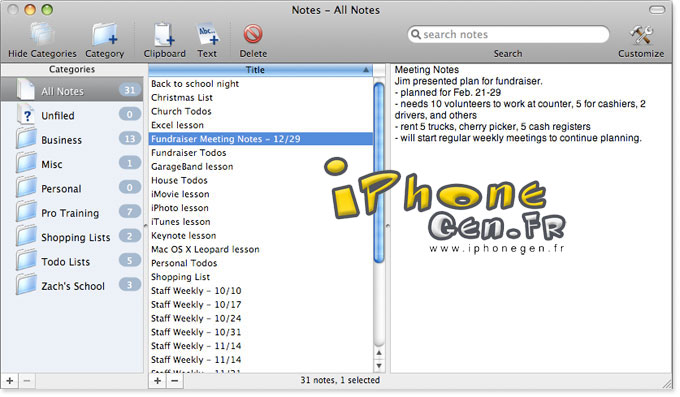
Task: Select the 'GarageBand lesson' note
Action: (x=260, y=167)
